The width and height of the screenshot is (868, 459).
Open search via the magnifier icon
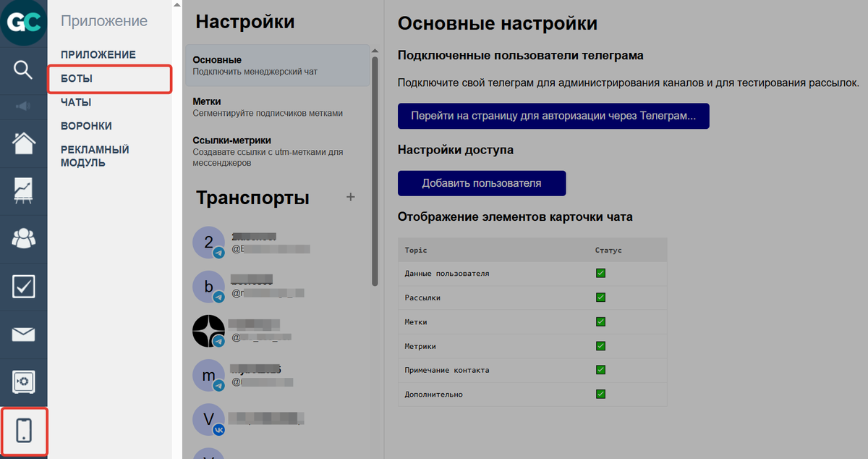[x=22, y=70]
